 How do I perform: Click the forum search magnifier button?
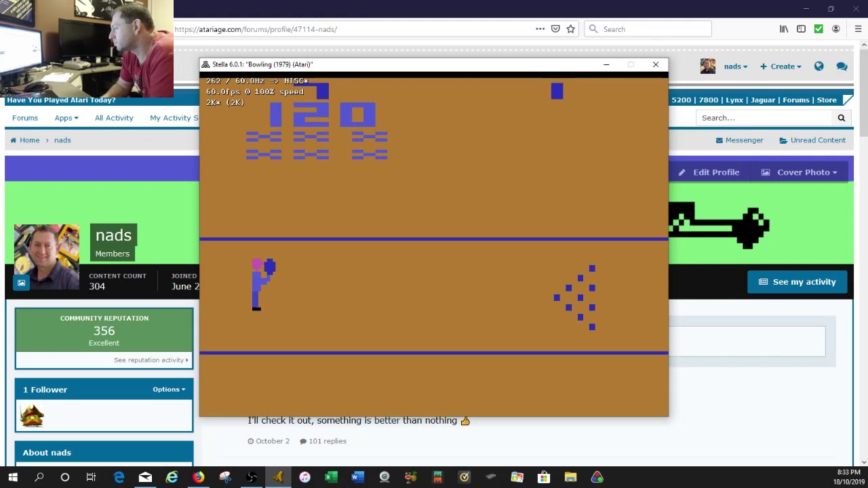(841, 118)
